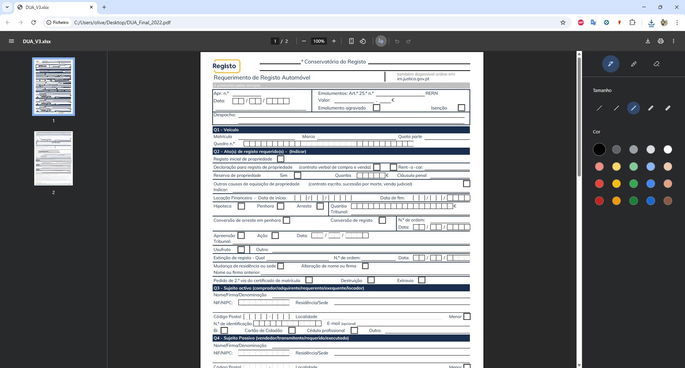The image size is (685, 368).
Task: Choose the fourth pen size
Action: [650, 108]
